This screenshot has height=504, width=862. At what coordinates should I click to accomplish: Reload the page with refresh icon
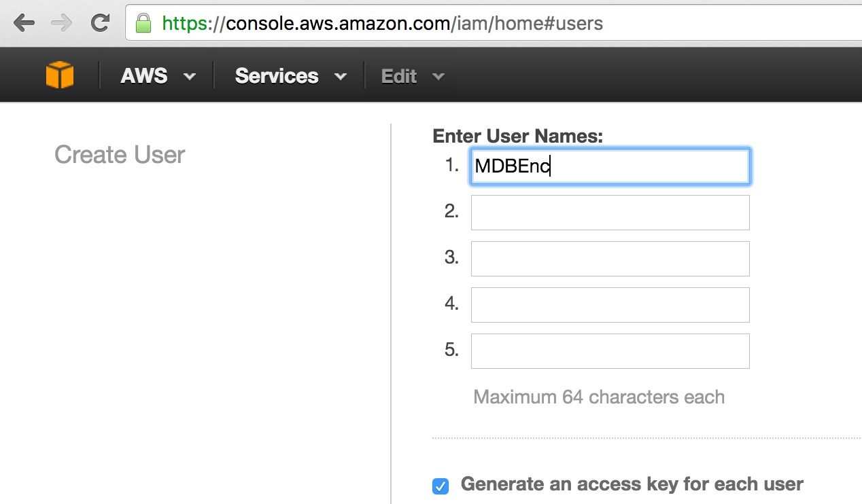click(100, 23)
